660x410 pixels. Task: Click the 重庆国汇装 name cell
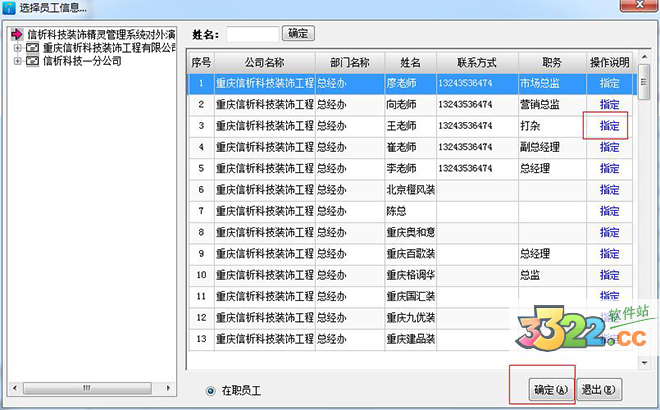coord(410,296)
